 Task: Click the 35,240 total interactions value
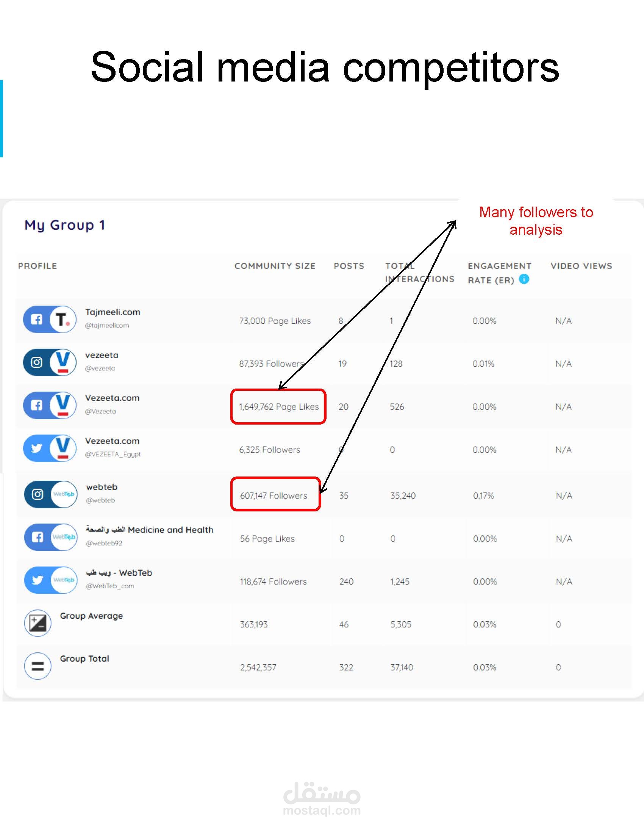pyautogui.click(x=403, y=496)
